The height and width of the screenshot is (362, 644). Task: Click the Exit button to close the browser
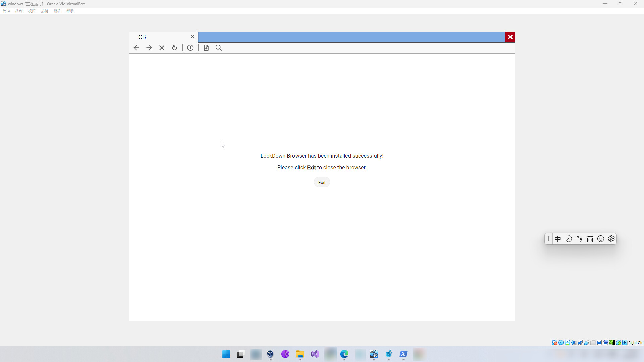pyautogui.click(x=322, y=182)
